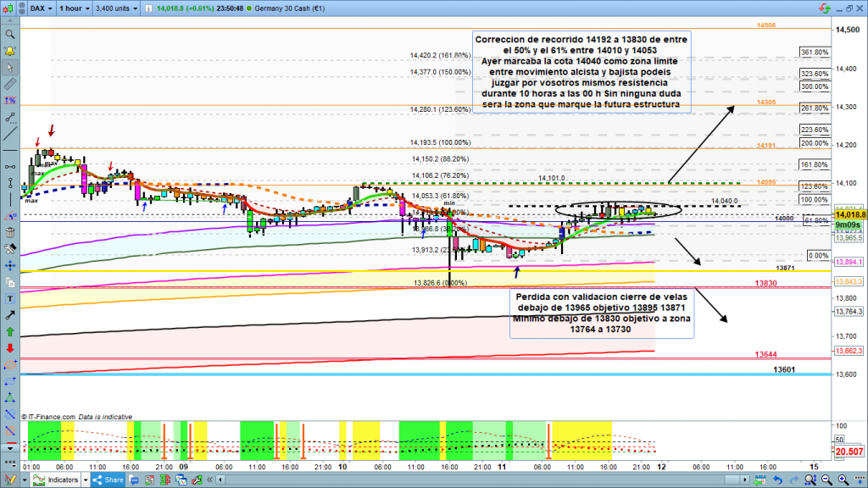This screenshot has width=868, height=488.
Task: Click the 14,018.8 current price label
Action: tap(850, 216)
